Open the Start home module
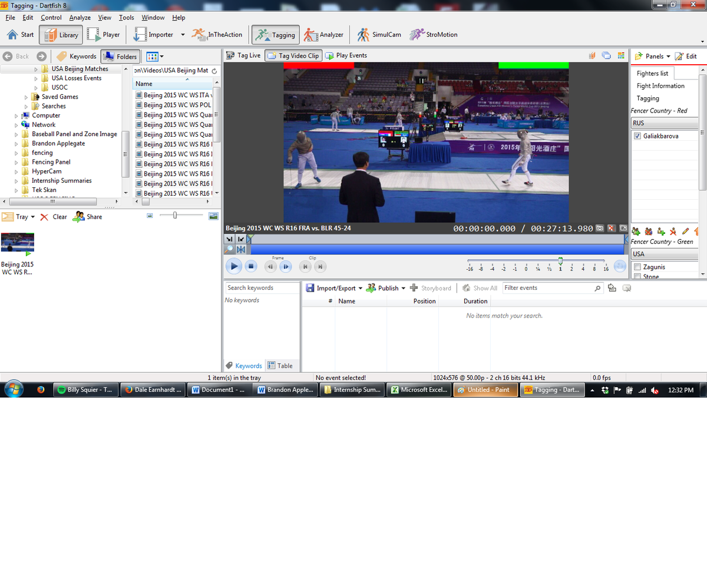This screenshot has width=707, height=588. pos(20,35)
